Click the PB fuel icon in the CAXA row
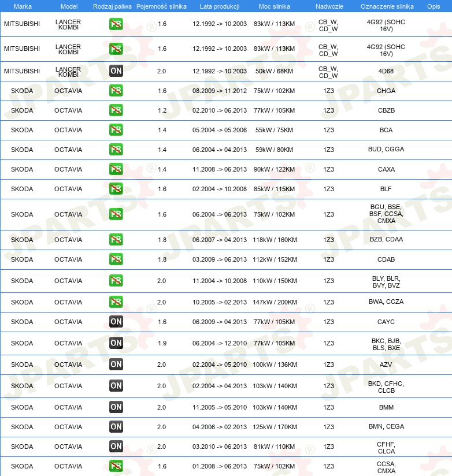This screenshot has width=452, height=476. (x=116, y=169)
